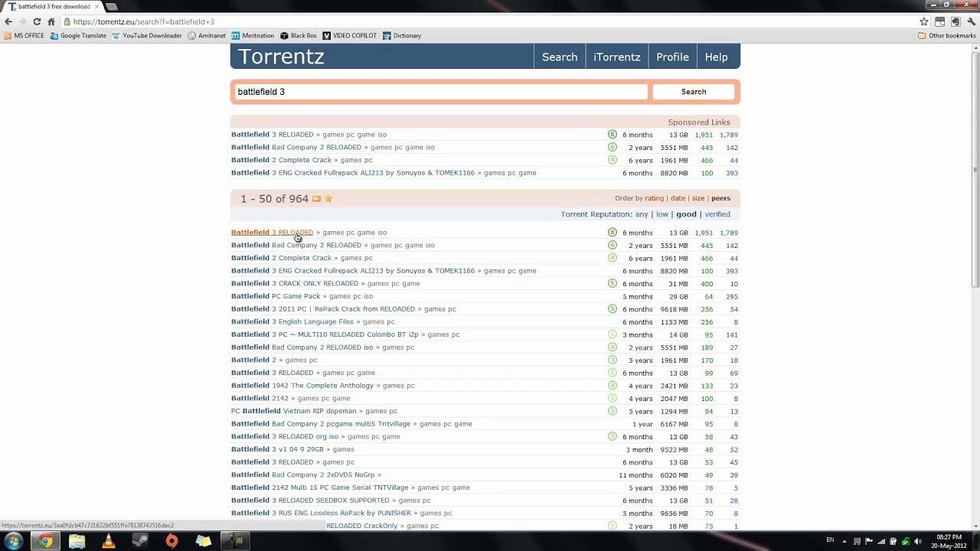Open Profile from the header

click(x=672, y=57)
